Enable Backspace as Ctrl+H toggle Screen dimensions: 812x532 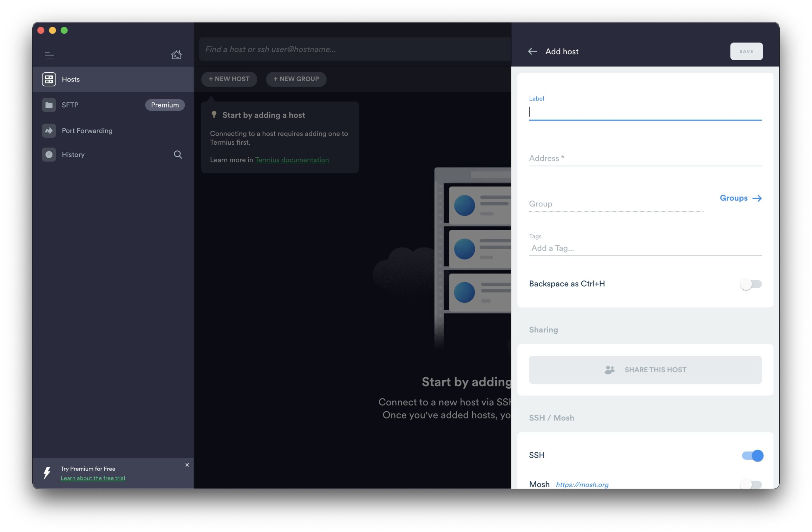coord(750,284)
